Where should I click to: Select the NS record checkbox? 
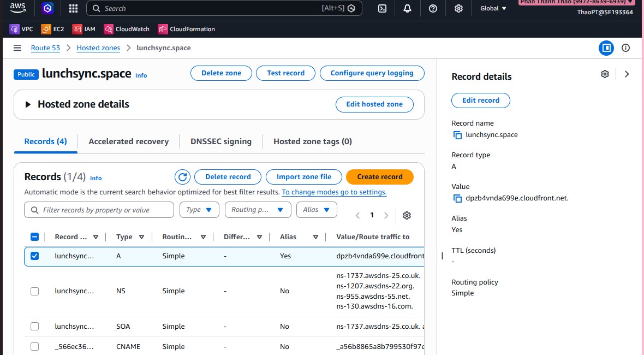pyautogui.click(x=35, y=291)
